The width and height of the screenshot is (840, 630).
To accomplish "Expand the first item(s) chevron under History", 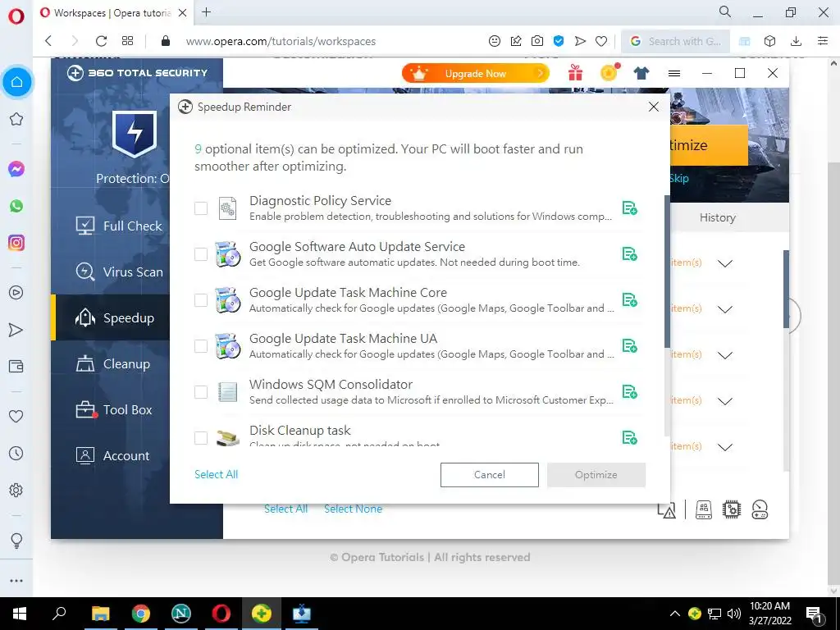I will [725, 263].
